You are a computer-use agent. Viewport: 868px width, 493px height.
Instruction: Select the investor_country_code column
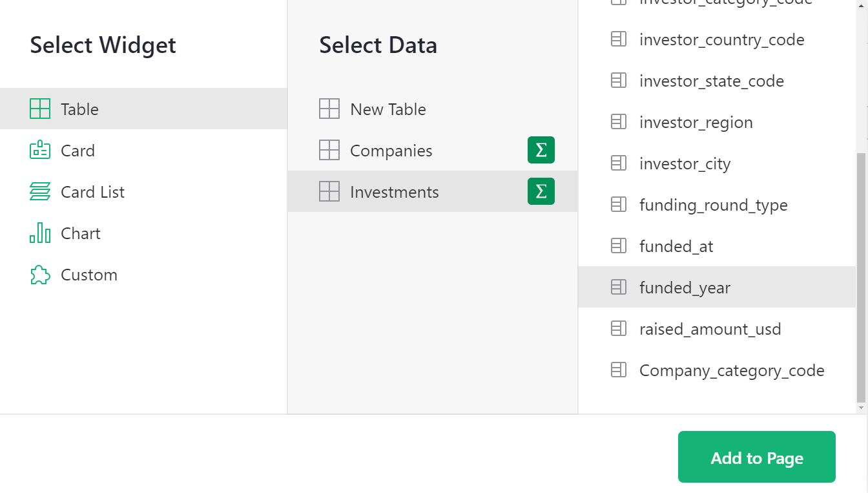(721, 39)
